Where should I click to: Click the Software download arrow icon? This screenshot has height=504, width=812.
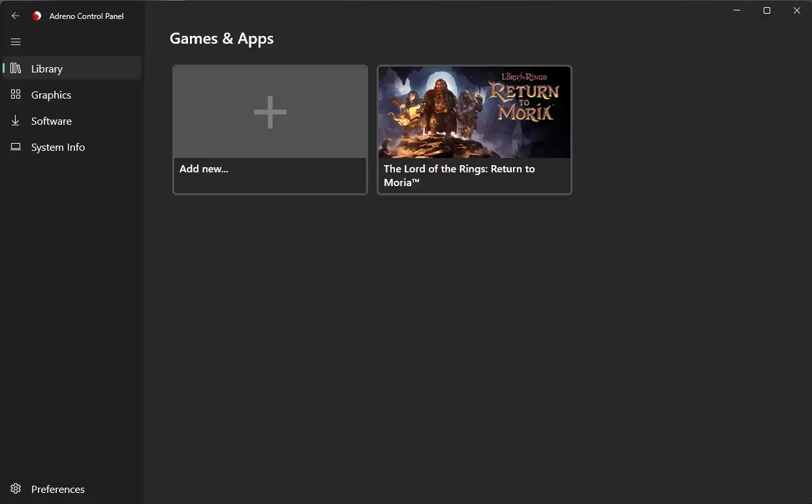click(16, 121)
